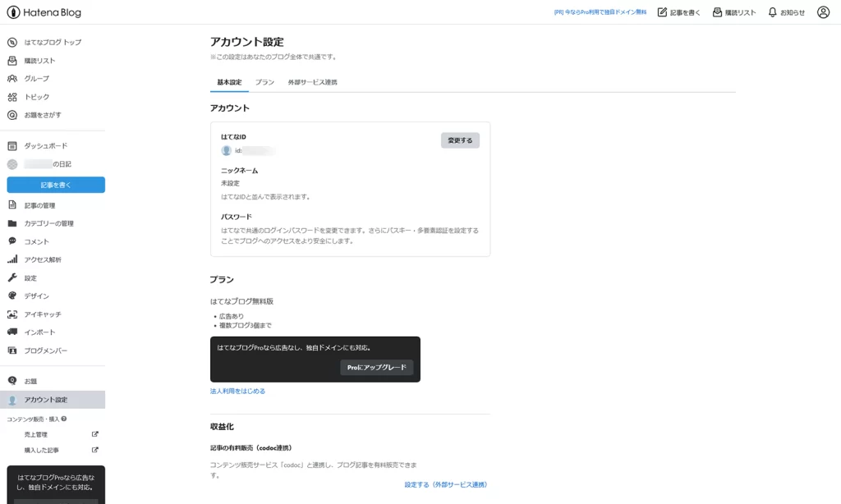Open notifications bell お知らせ
The image size is (841, 504).
786,12
